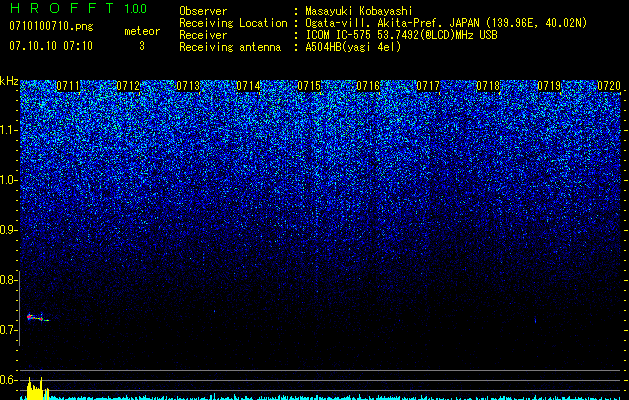Click the red meteor echo trace
The image size is (629, 400).
point(37,318)
